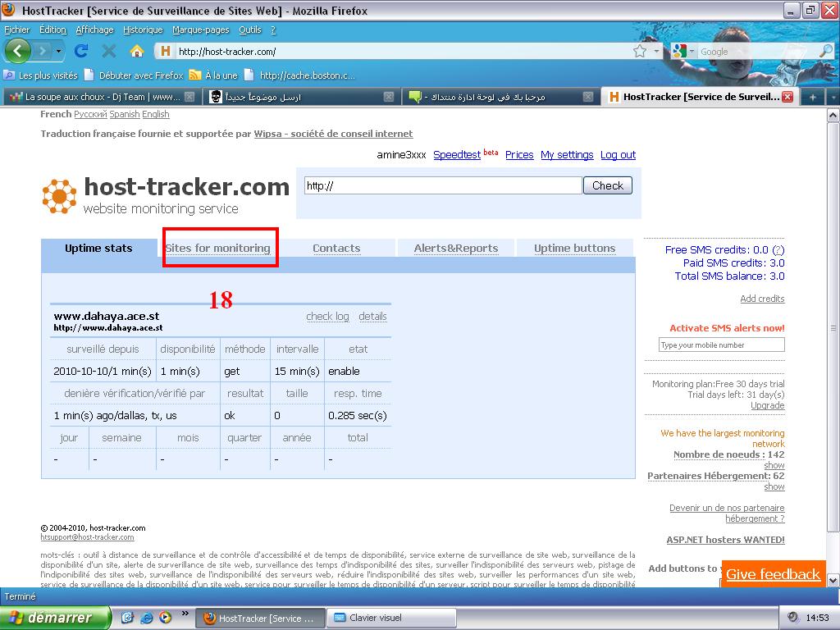Open My settings link
The width and height of the screenshot is (840, 630).
tap(567, 155)
